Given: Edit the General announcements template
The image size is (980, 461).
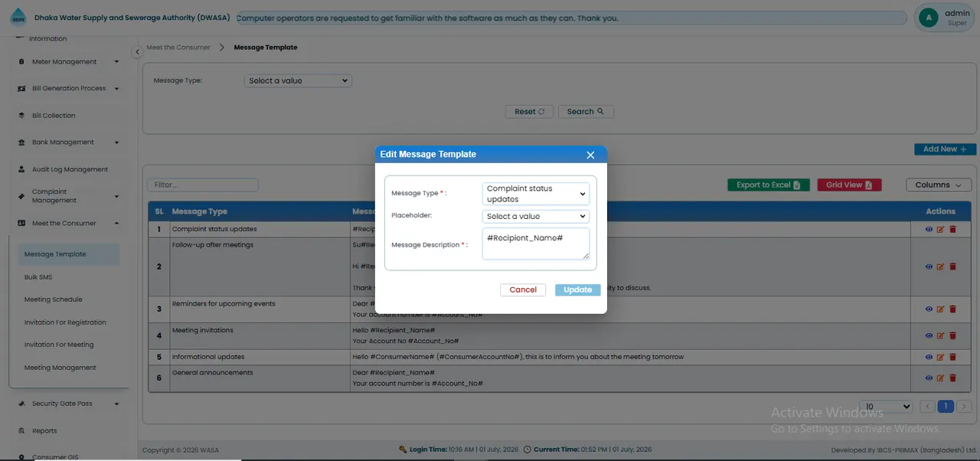Looking at the screenshot, I should click(x=941, y=378).
